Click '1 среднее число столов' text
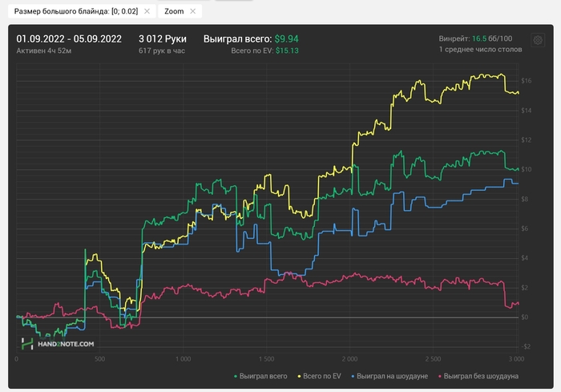561x392 pixels. (481, 50)
